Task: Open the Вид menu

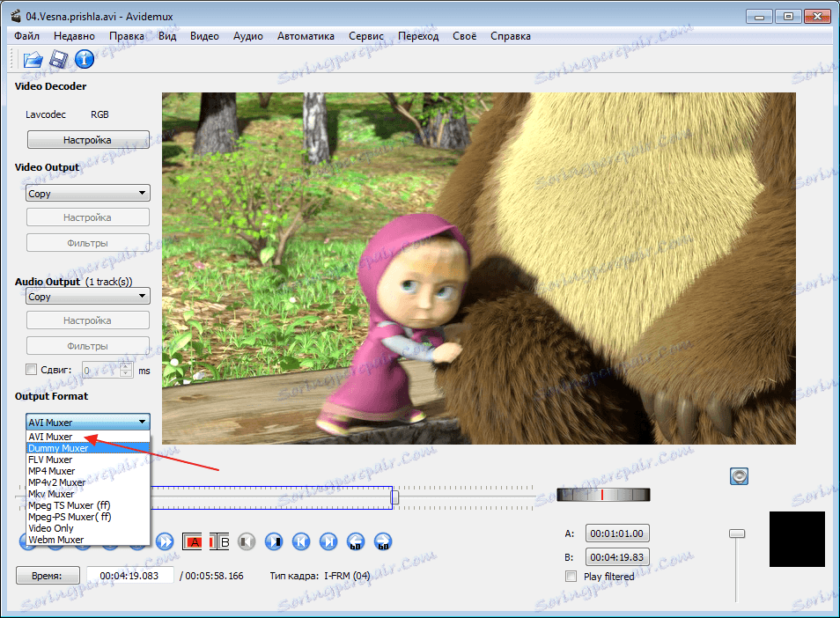Action: (167, 36)
